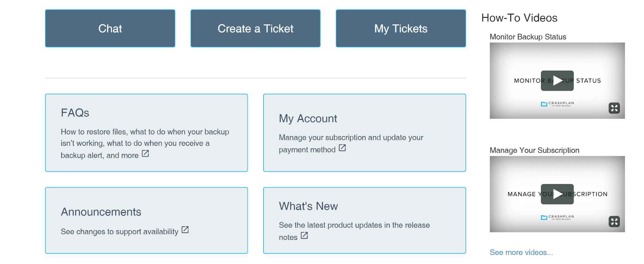644x264 pixels.
Task: Click the Monitor Backup Status video title text
Action: [x=528, y=37]
